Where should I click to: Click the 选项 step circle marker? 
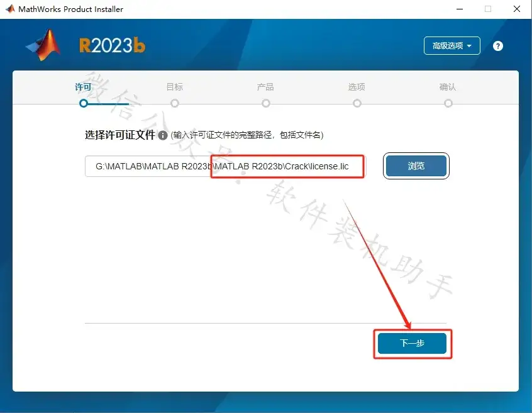point(357,103)
